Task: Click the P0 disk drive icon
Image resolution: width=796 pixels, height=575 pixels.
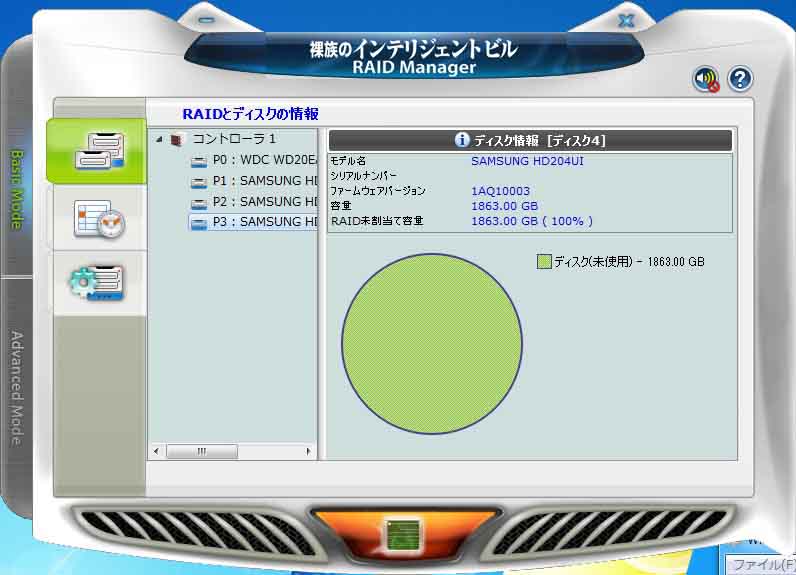Action: tap(199, 161)
